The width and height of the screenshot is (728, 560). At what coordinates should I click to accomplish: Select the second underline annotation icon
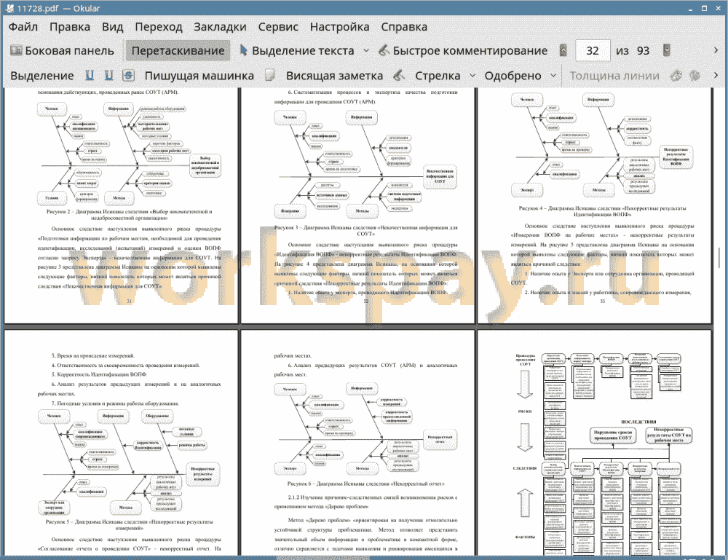pos(108,75)
